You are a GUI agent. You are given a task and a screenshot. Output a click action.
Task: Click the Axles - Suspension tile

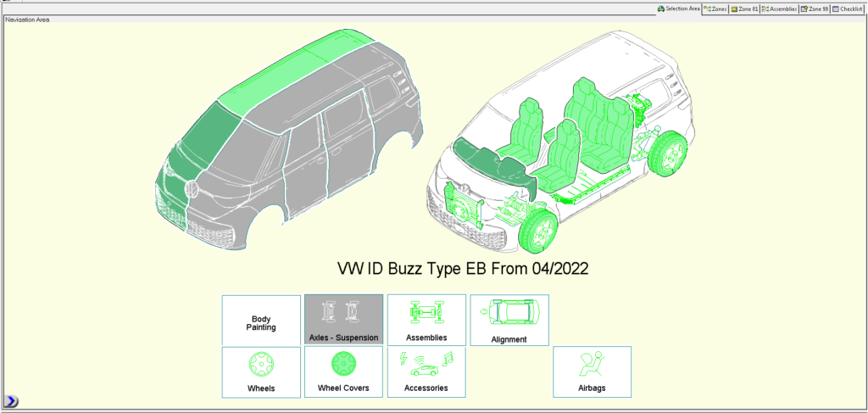[343, 319]
